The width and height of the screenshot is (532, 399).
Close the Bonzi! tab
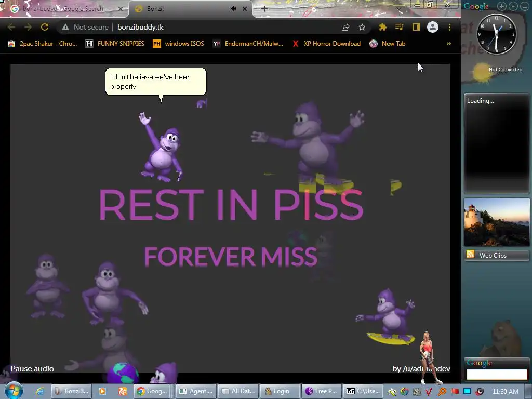click(245, 9)
